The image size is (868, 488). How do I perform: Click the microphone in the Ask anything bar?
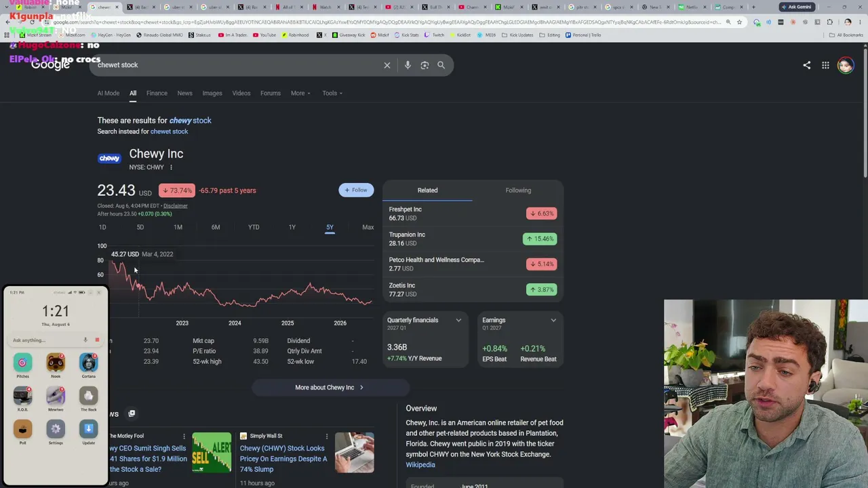click(x=85, y=340)
